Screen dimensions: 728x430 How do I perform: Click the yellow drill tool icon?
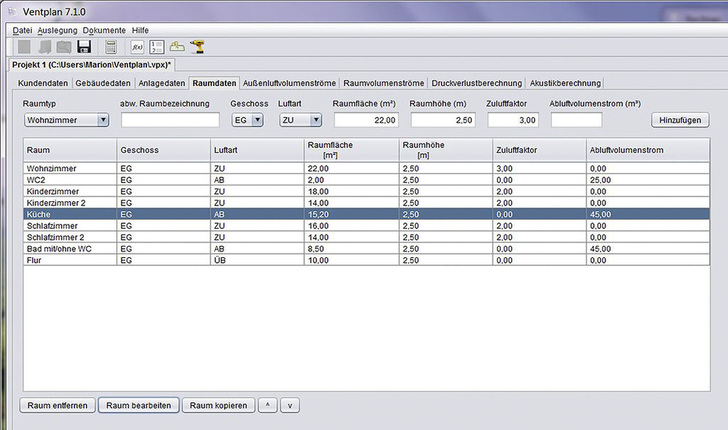(197, 47)
